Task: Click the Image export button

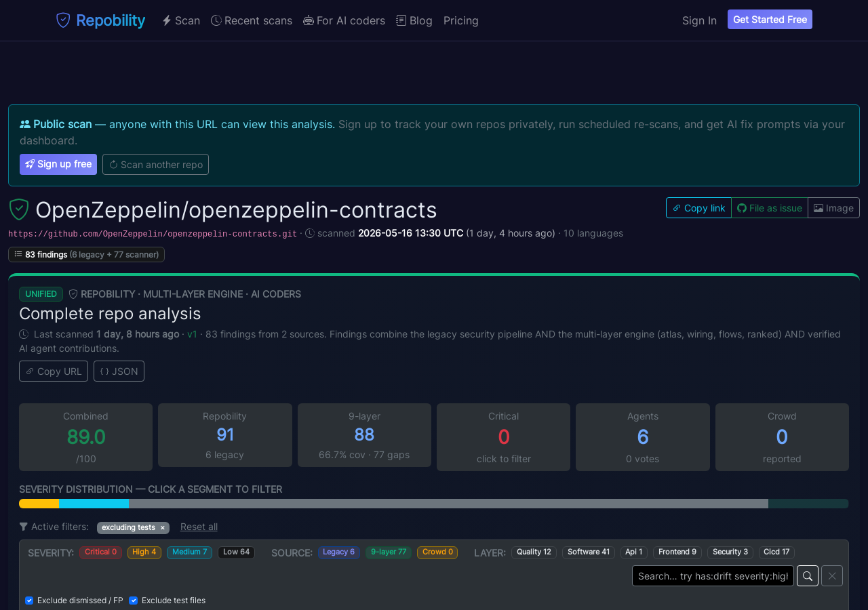Action: coord(834,208)
